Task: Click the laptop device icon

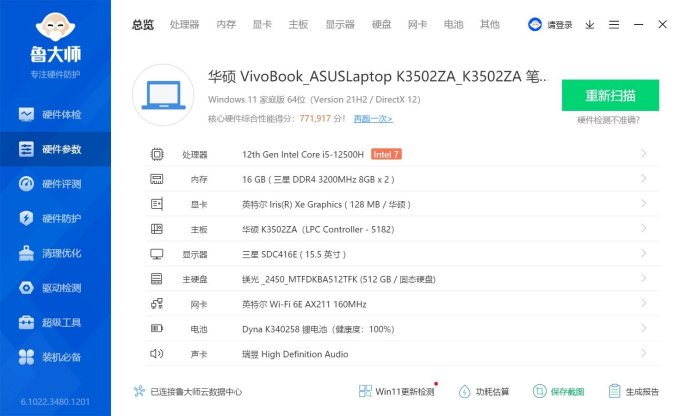Action: 163,95
